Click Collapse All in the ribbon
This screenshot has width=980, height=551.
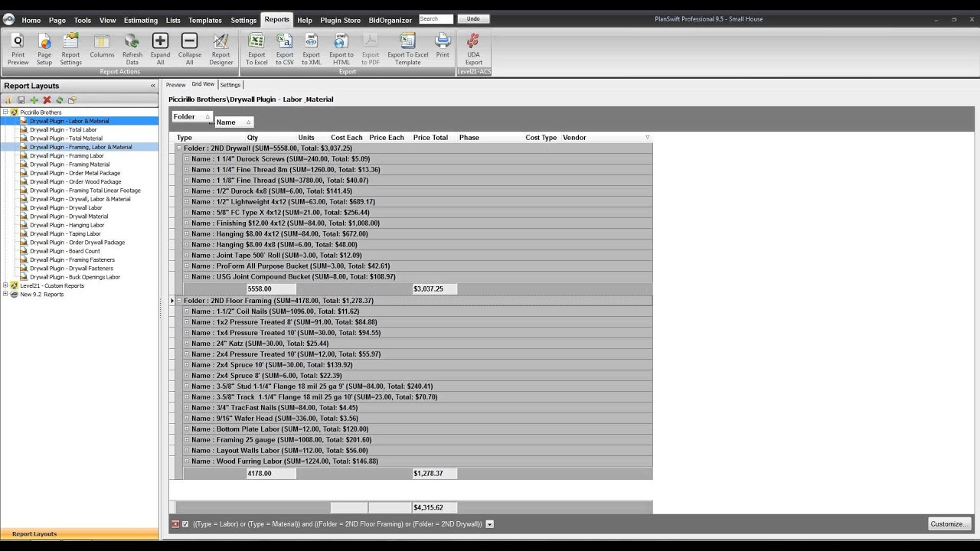point(190,49)
